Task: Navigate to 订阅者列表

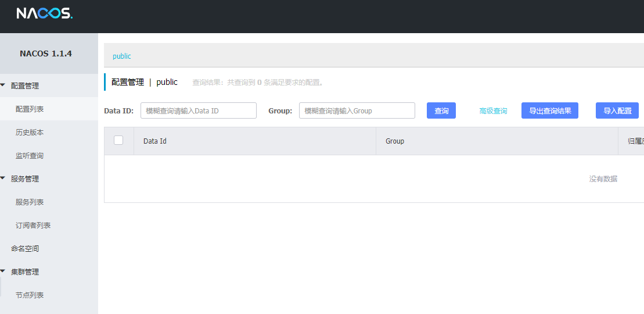Action: click(x=33, y=226)
